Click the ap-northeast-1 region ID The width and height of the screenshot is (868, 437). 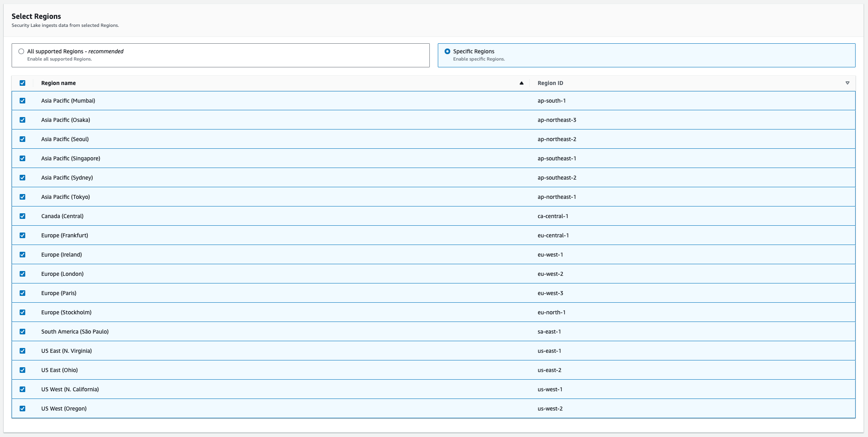(x=557, y=197)
